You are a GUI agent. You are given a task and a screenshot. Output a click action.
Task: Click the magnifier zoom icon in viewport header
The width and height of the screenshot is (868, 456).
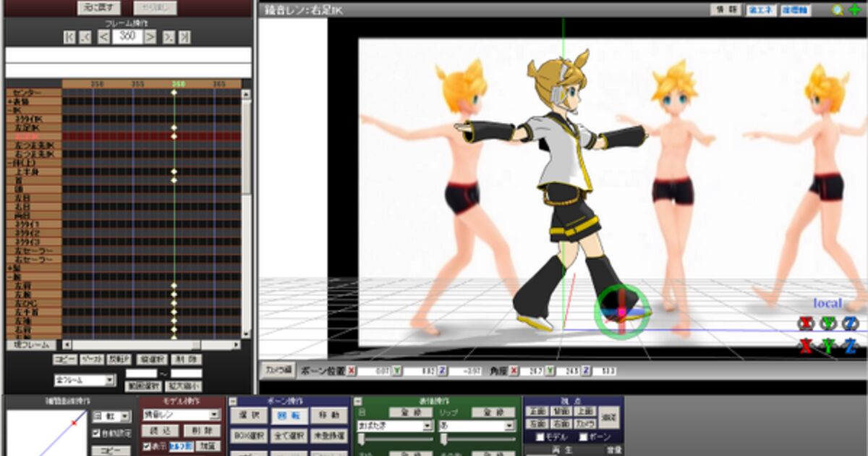[838, 9]
